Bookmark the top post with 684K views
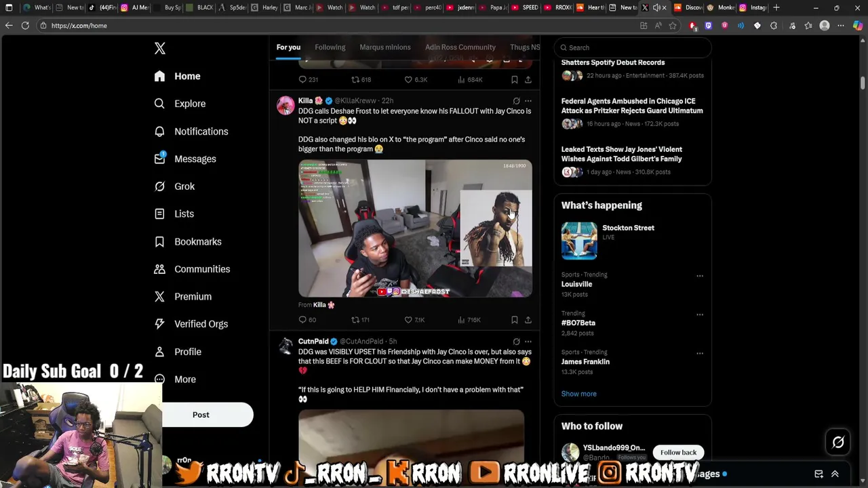The image size is (868, 488). pyautogui.click(x=515, y=80)
